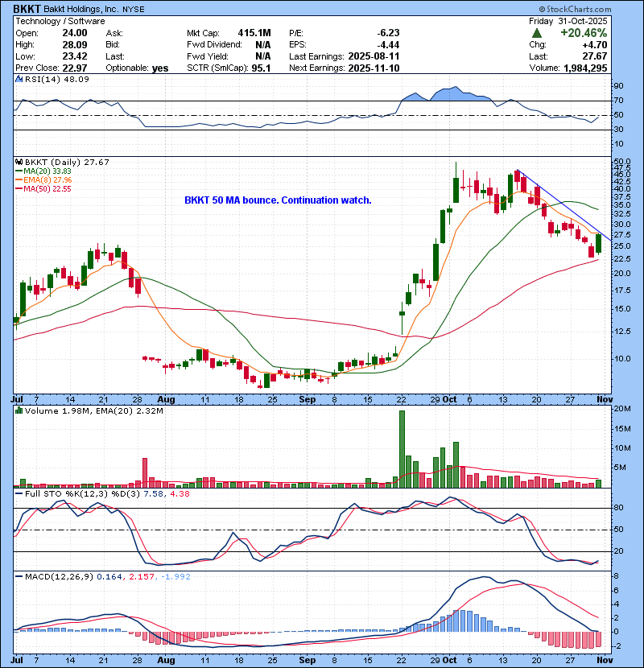Click the EPS value -4.44
Viewport: 644px width, 668px height.
click(388, 45)
